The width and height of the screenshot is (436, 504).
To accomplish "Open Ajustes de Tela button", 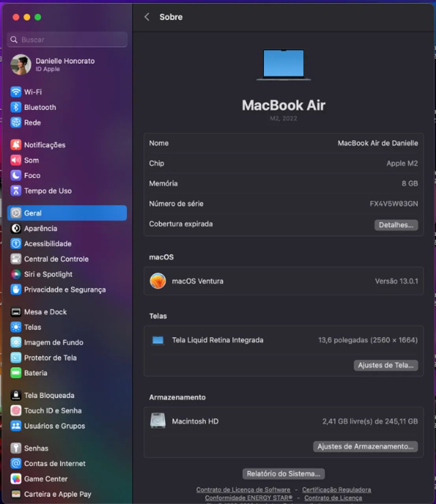I will pos(386,365).
